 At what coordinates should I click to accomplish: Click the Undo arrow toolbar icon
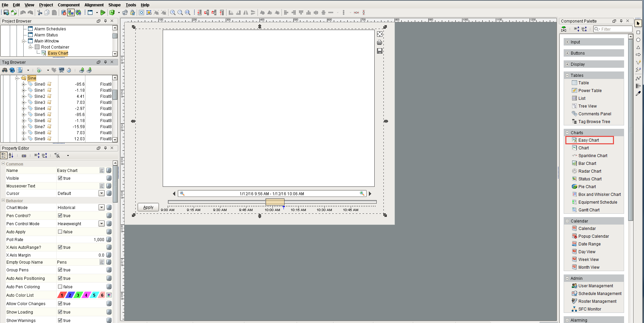(23, 12)
